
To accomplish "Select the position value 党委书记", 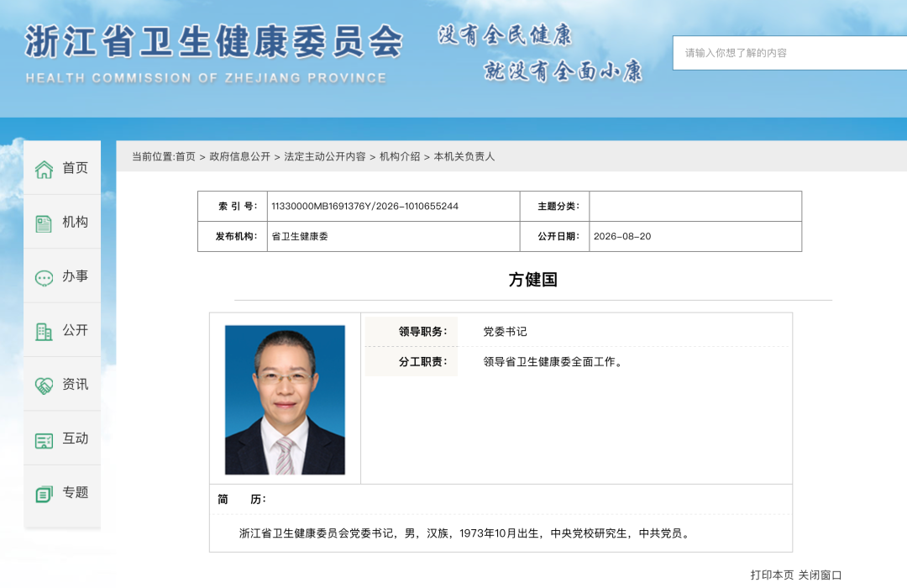I will pyautogui.click(x=505, y=332).
